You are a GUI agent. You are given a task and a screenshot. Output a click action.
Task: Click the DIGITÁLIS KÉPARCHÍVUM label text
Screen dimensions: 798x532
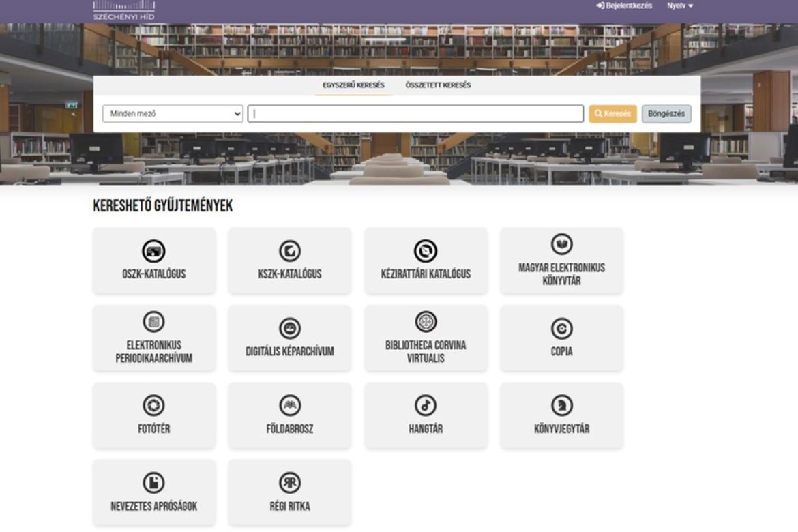290,351
